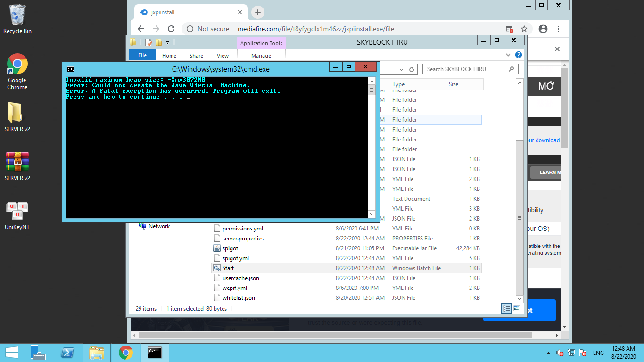644x362 pixels.
Task: Select the spigot.yml file
Action: (x=236, y=258)
